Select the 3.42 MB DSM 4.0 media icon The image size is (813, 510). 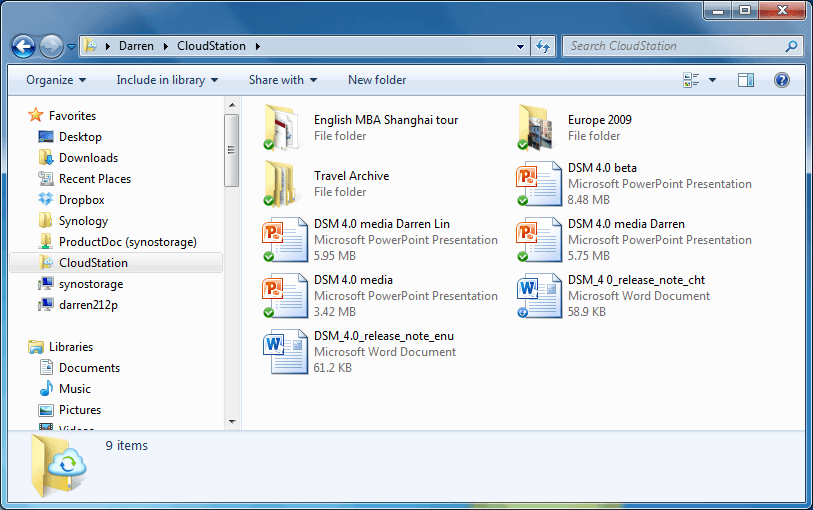coord(285,295)
